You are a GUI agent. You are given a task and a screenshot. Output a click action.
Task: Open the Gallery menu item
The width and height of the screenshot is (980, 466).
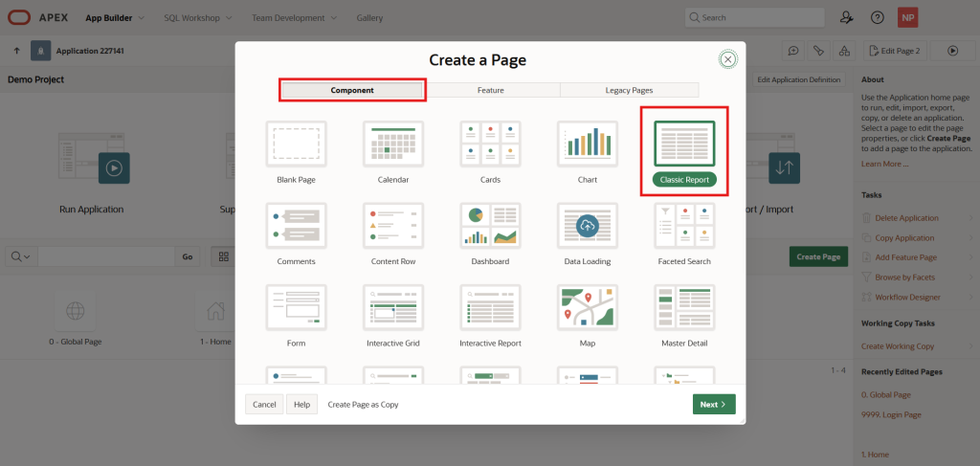point(369,17)
